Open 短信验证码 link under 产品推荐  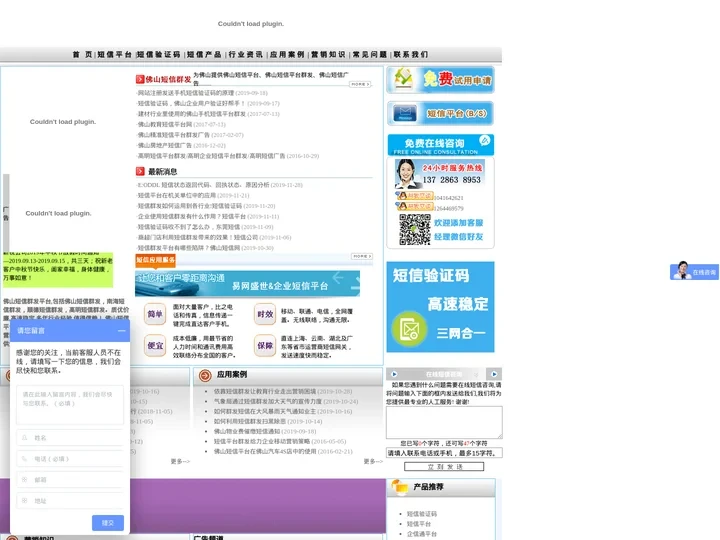pos(422,514)
